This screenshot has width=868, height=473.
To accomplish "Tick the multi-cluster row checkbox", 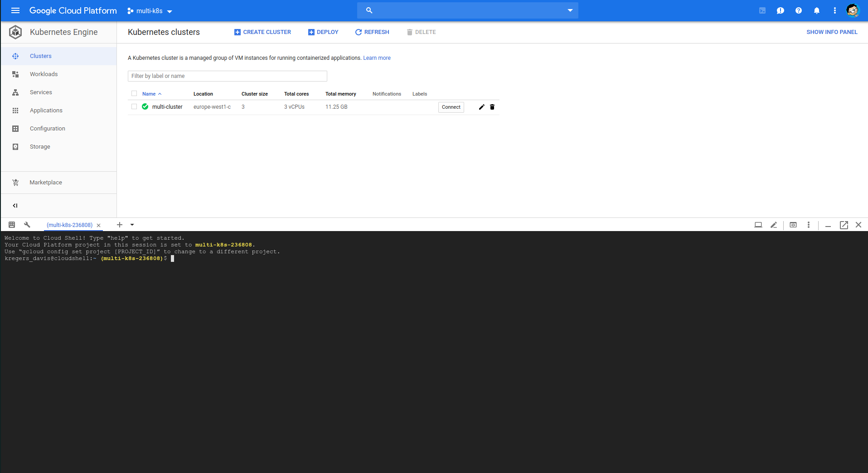I will pos(134,107).
